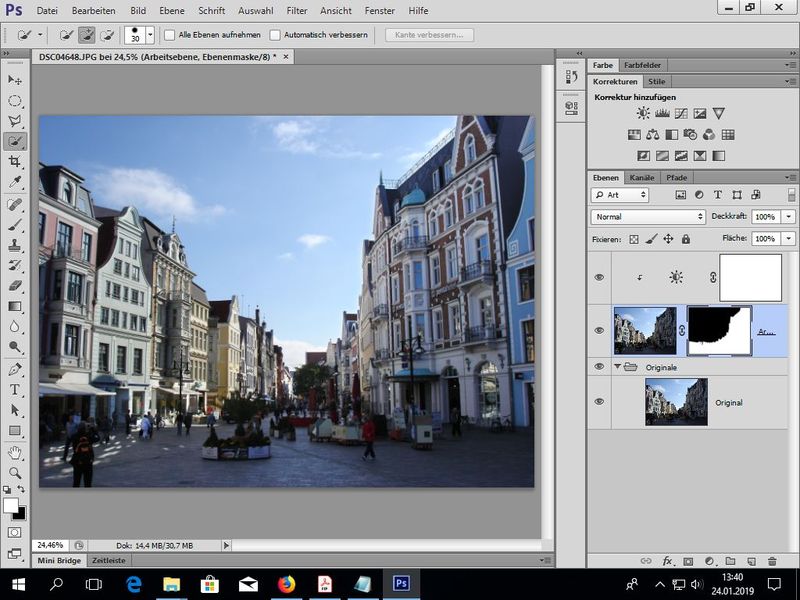The image size is (800, 600).
Task: Select the Crop tool
Action: (15, 162)
